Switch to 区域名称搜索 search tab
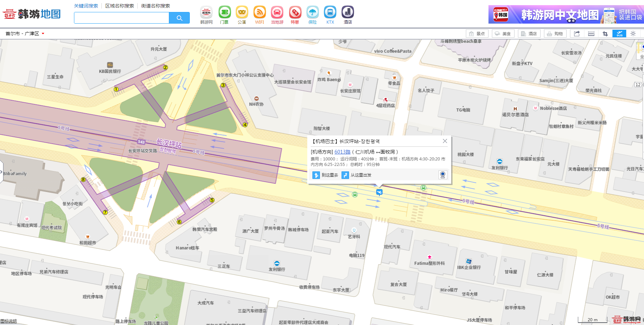The height and width of the screenshot is (325, 644). coord(120,6)
